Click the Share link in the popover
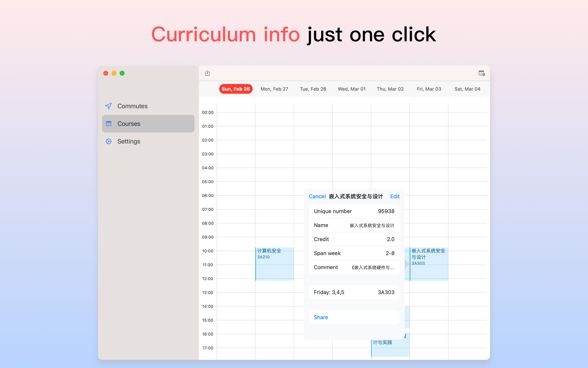Viewport: 588px width, 368px height. coord(321,317)
